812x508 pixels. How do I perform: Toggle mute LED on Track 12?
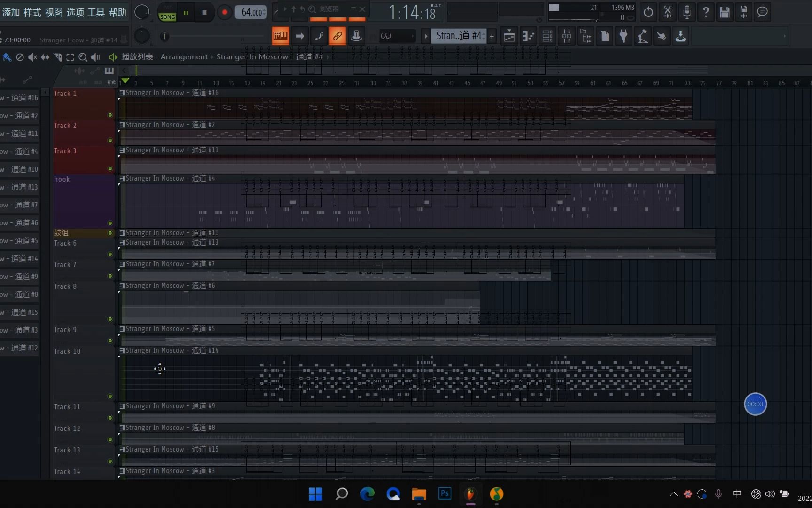pos(110,440)
